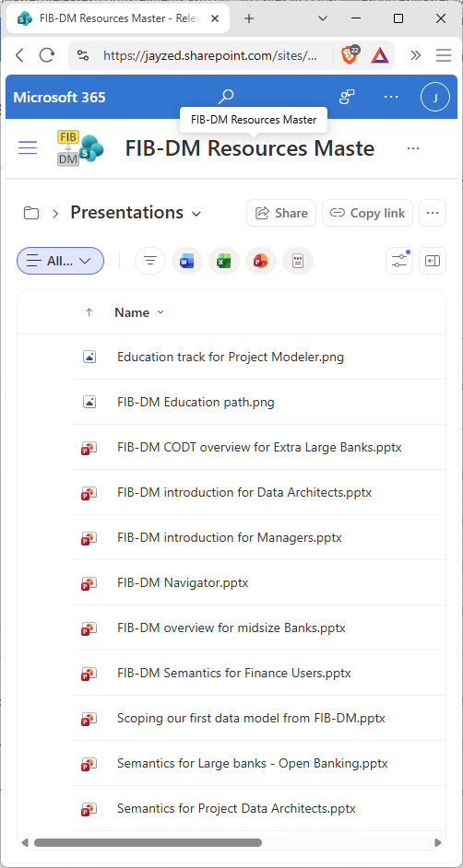Screen dimensions: 463x868
Task: Open Semantics for Project Data Architects.pptx
Action: [236, 809]
